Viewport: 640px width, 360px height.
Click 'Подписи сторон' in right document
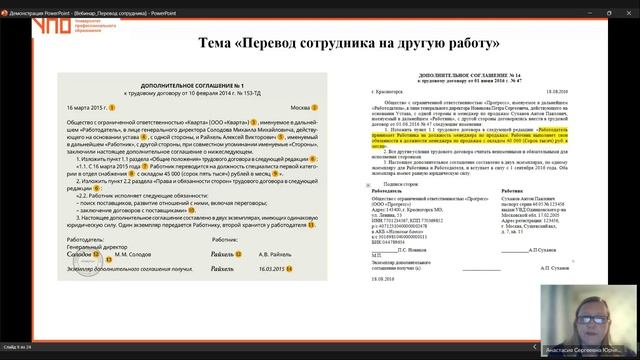(x=401, y=184)
